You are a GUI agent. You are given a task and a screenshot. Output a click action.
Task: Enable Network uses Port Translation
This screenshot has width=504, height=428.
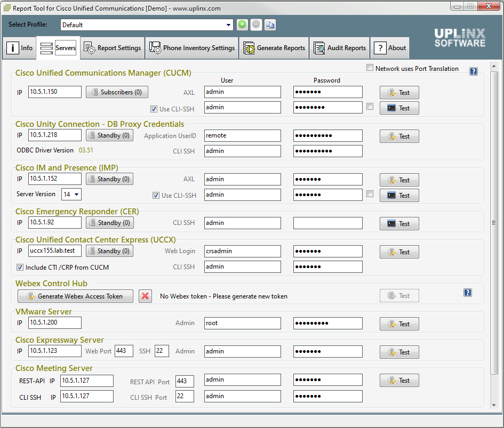coord(370,68)
